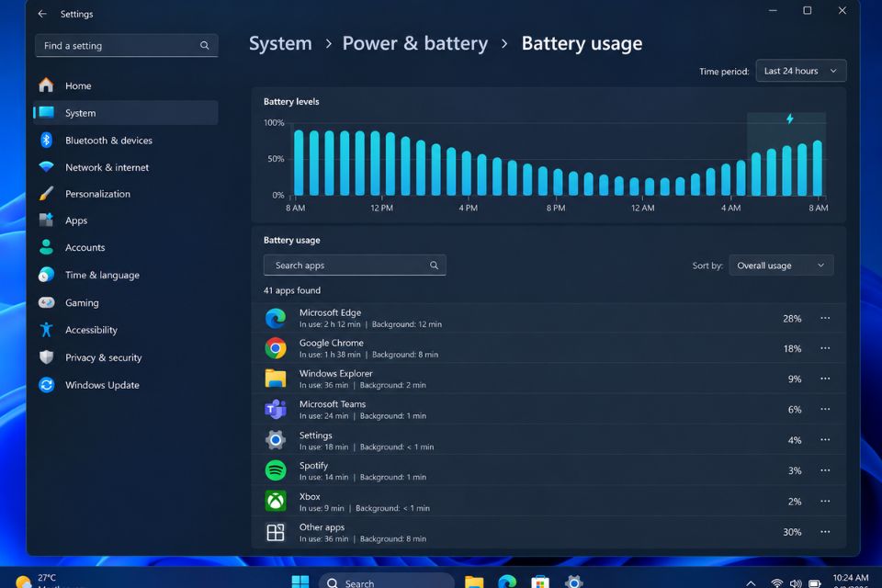Open Personalization settings
882x588 pixels.
(x=126, y=194)
